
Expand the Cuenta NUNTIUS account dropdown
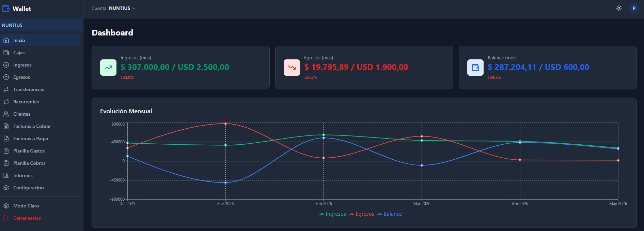113,8
